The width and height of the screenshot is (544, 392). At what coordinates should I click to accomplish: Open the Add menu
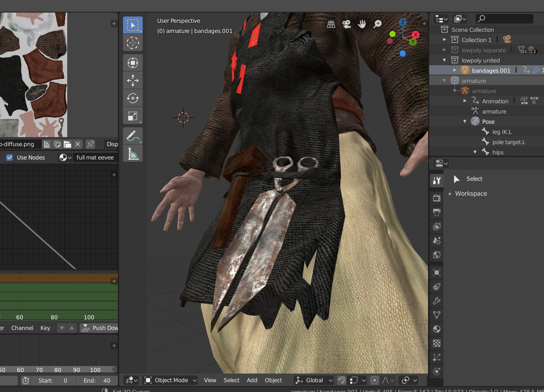[252, 380]
